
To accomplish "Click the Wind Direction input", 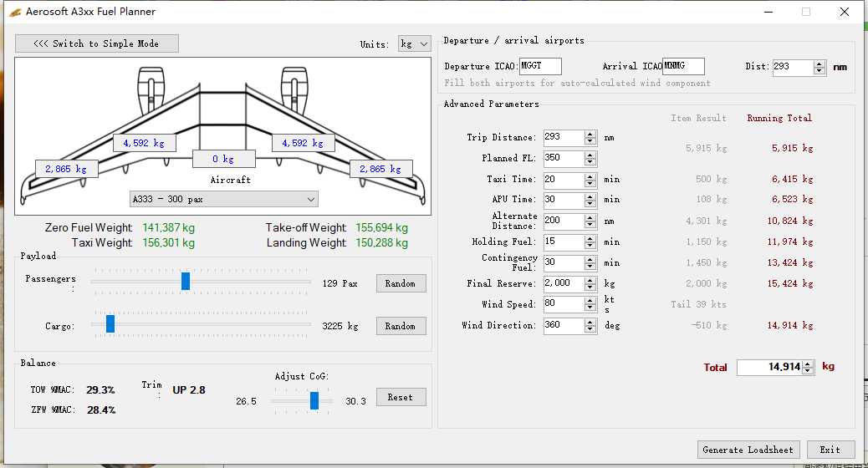I will (564, 325).
